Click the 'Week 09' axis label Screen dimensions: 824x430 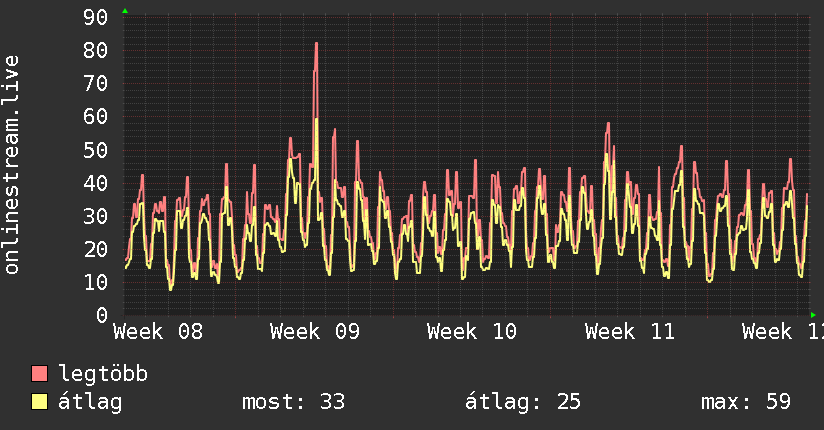[315, 332]
